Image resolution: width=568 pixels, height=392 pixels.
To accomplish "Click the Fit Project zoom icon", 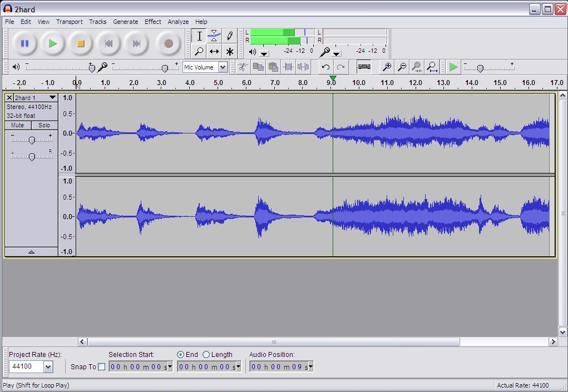I will point(432,67).
